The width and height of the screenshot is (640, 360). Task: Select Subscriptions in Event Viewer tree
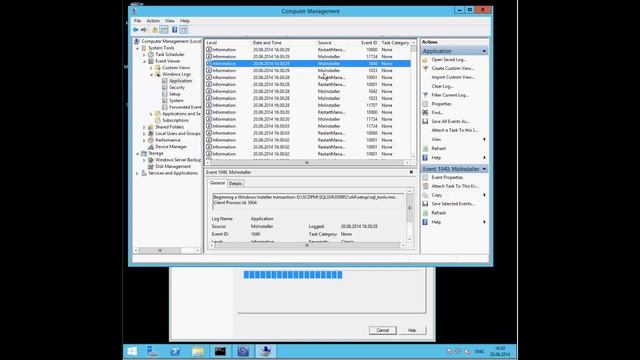pyautogui.click(x=175, y=120)
